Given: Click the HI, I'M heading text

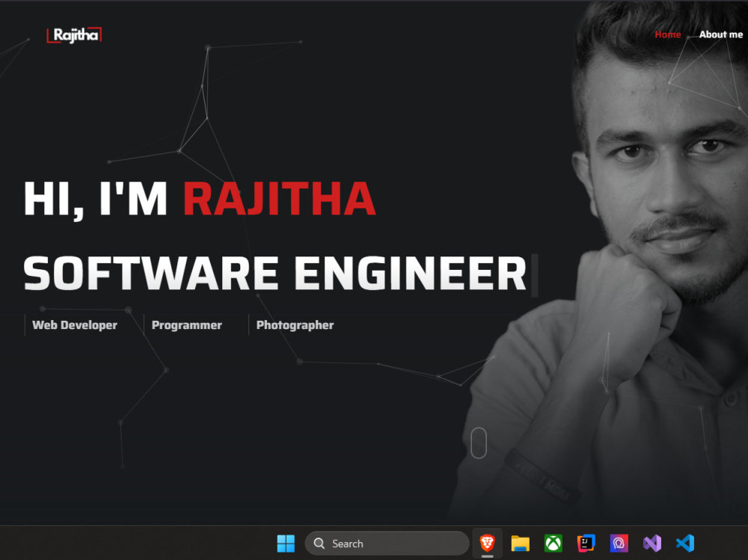Looking at the screenshot, I should [x=96, y=200].
